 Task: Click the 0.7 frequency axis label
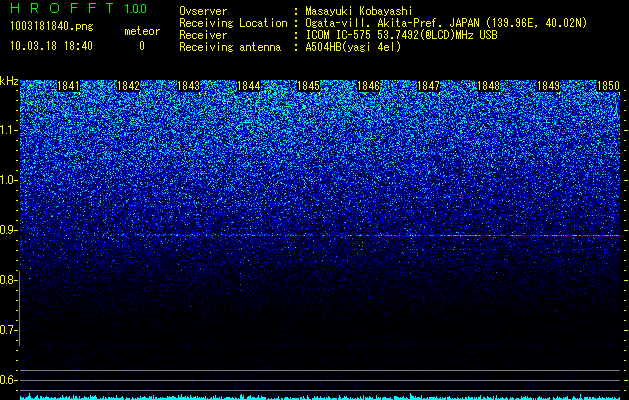point(8,330)
